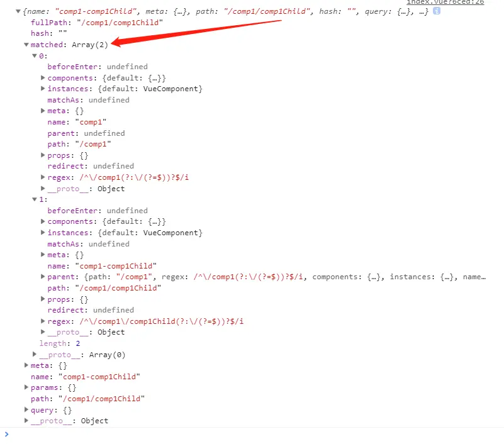This screenshot has width=504, height=444.
Task: Expand comp1Child regex in item 1
Action: click(x=43, y=321)
